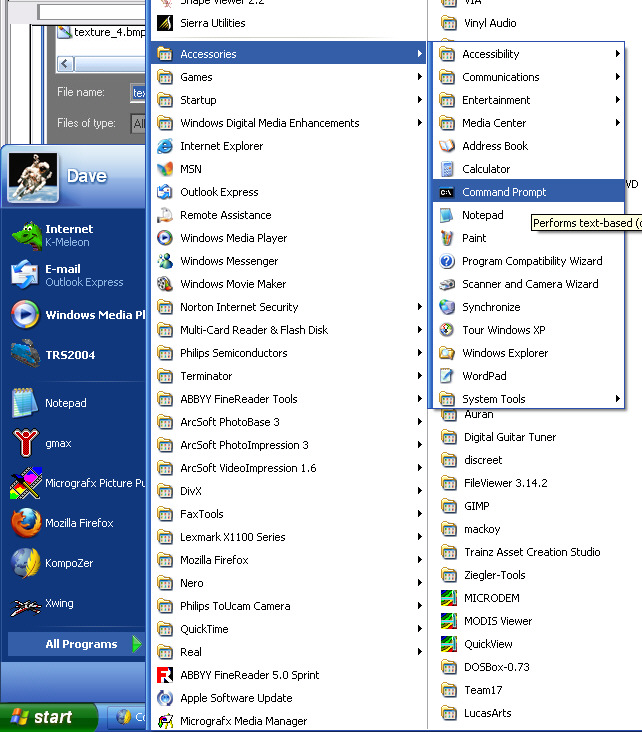This screenshot has height=732, width=642.
Task: Expand Accessibility submenu arrow
Action: point(618,54)
